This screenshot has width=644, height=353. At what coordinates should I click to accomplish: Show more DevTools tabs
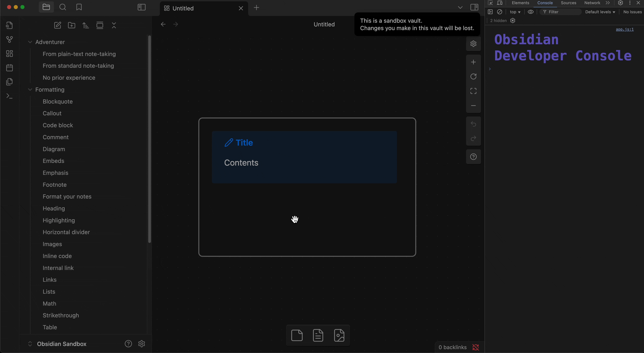tap(608, 3)
